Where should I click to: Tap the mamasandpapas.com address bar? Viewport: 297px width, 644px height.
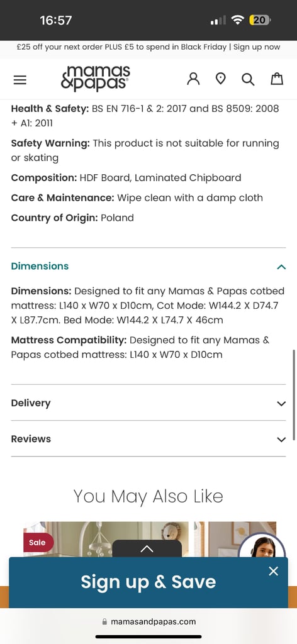(148, 622)
